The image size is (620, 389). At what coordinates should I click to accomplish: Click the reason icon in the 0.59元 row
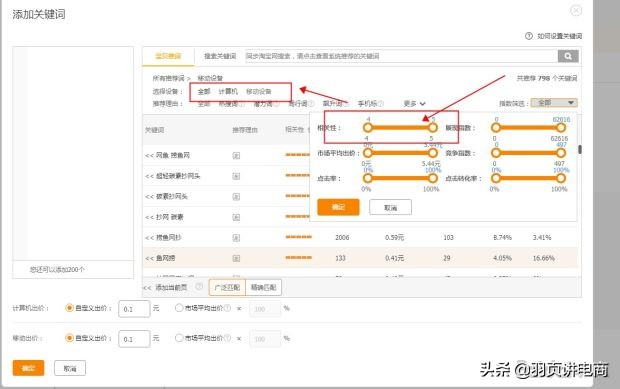pos(236,238)
